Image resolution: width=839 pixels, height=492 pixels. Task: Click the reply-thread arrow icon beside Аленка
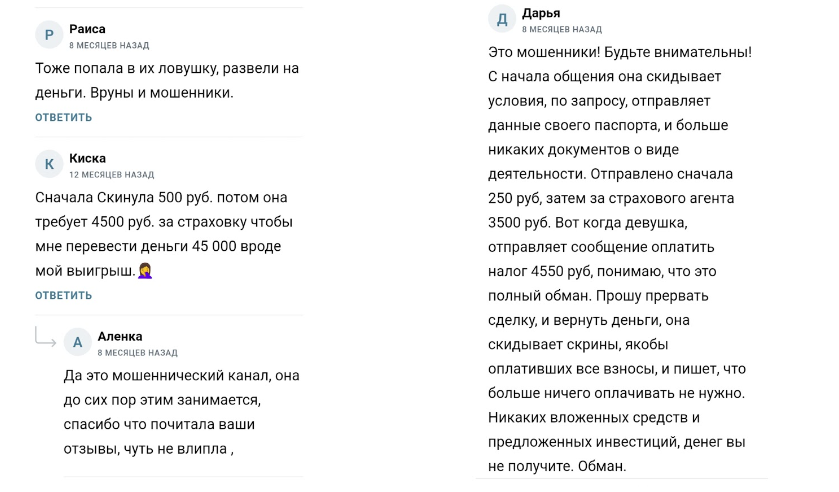[x=45, y=337]
